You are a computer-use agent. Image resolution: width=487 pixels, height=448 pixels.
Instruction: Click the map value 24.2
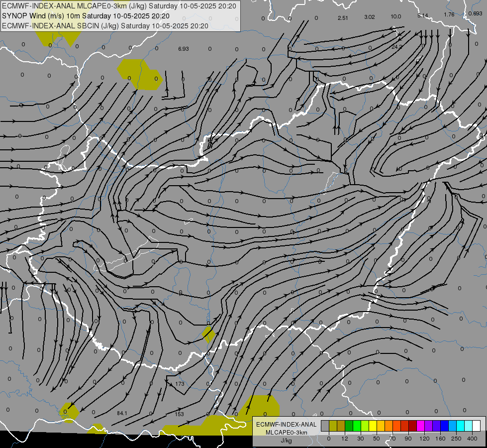[397, 47]
